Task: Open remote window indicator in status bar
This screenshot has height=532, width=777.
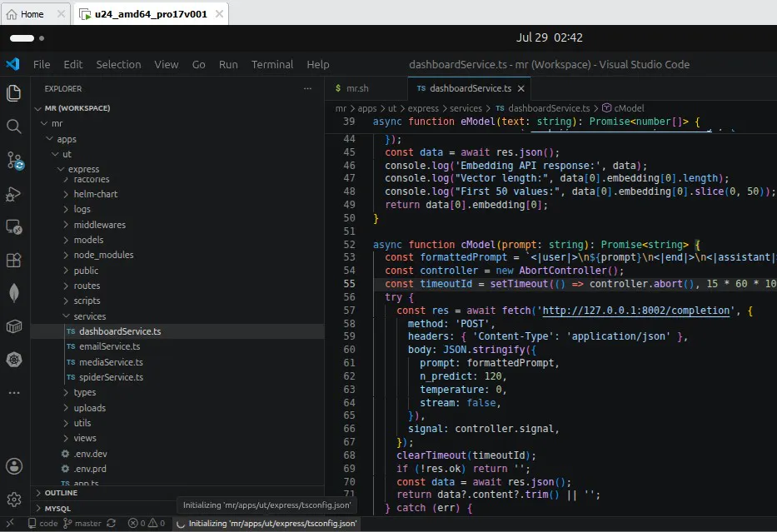Action: click(x=10, y=523)
